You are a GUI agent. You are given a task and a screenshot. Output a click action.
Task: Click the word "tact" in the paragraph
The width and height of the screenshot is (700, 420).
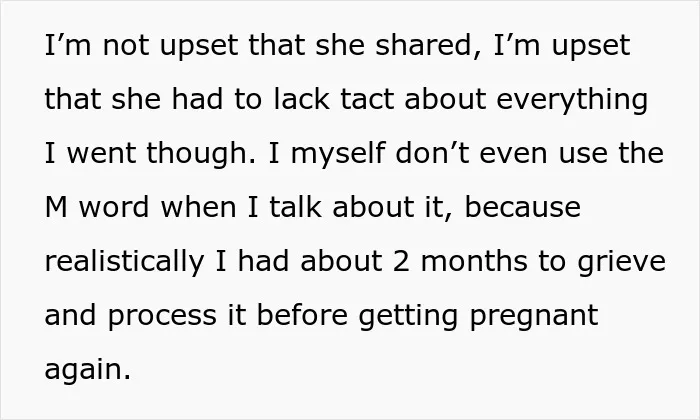click(367, 99)
